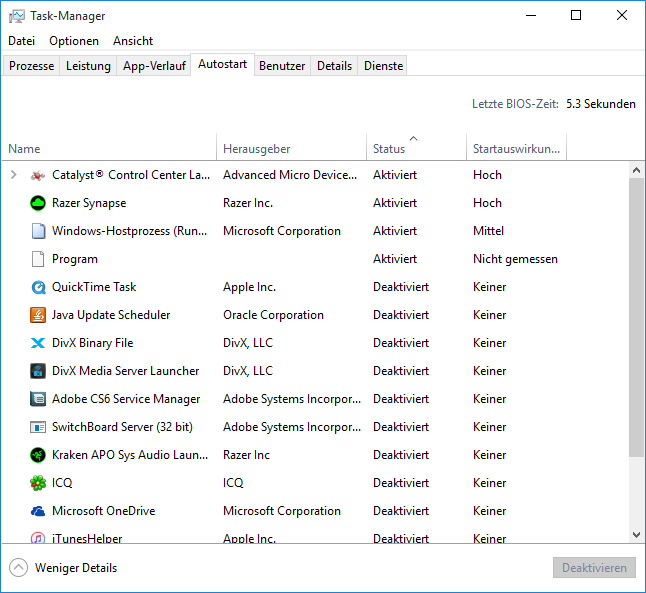Screen dimensions: 646x593
Task: Click the Adobe CS6 Service Manager icon
Action: [x=38, y=399]
